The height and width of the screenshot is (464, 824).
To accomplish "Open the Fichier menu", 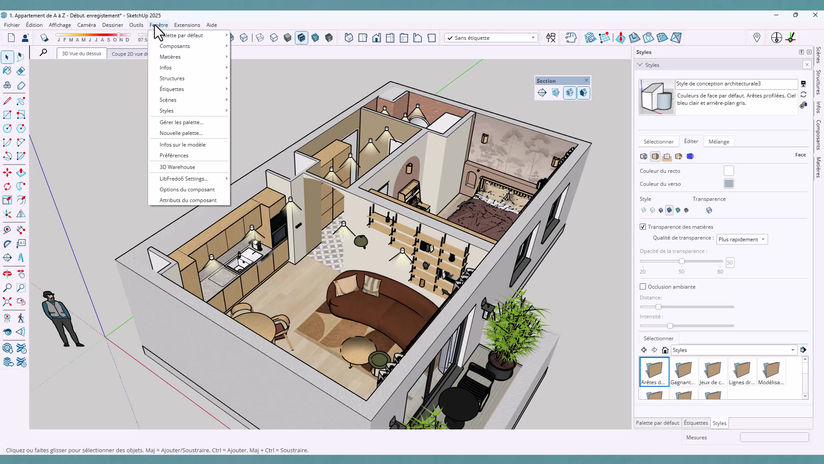I will point(12,25).
